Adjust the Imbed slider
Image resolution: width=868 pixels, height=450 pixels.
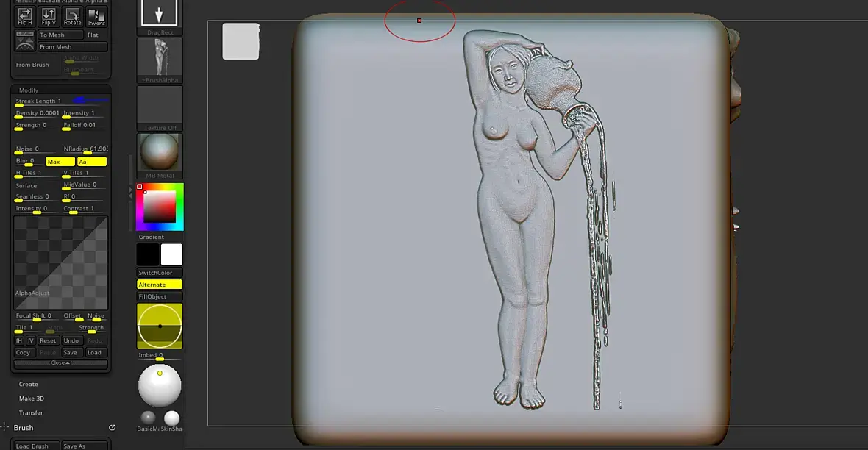coord(160,355)
